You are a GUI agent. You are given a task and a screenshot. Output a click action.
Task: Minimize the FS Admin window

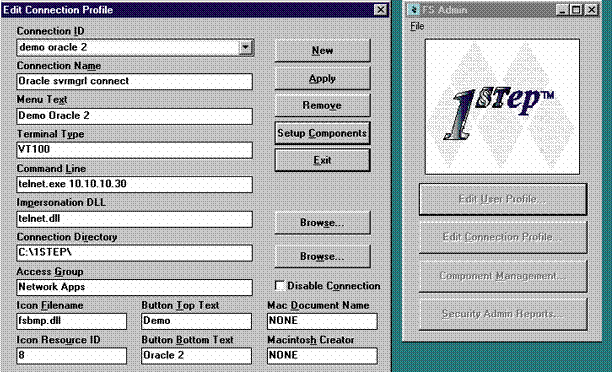coord(562,9)
